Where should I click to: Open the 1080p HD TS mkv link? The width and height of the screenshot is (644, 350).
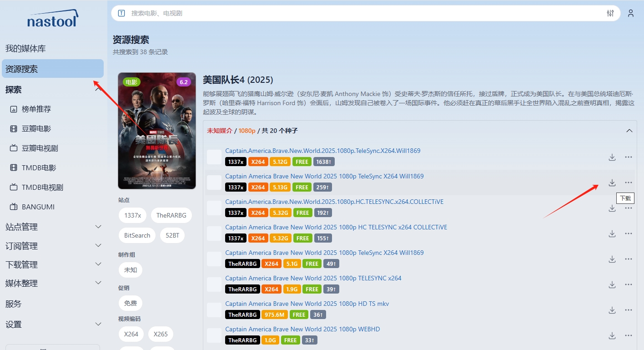pos(307,304)
